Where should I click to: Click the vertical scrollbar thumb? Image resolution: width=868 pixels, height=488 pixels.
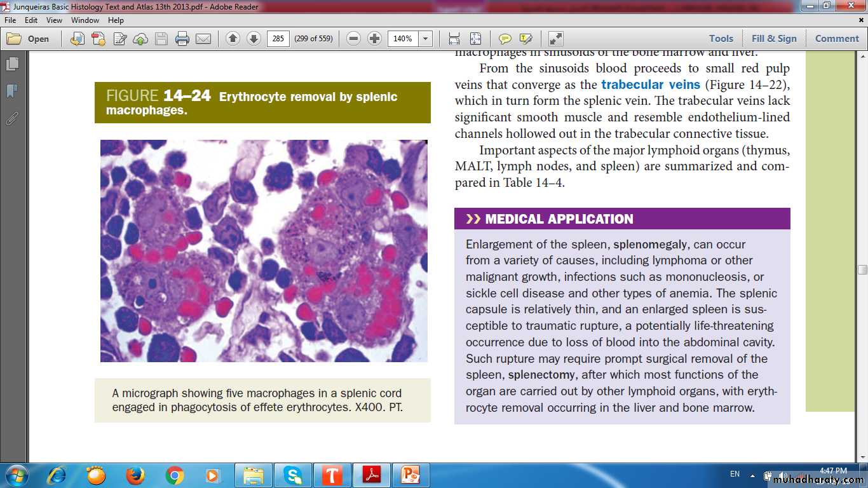(x=862, y=269)
